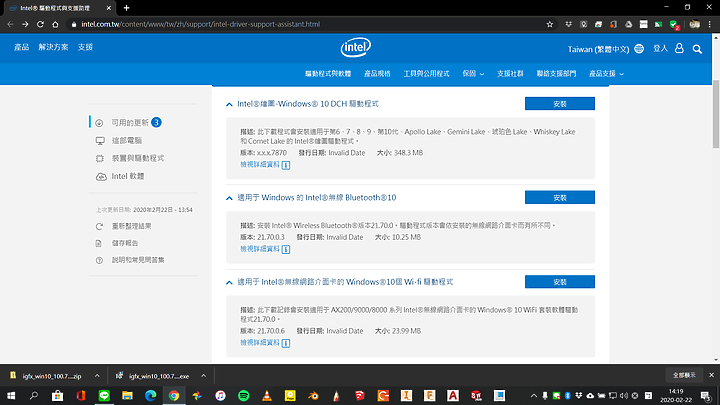
Task: Click 全部顯示 in the downloads bar
Action: 684,375
